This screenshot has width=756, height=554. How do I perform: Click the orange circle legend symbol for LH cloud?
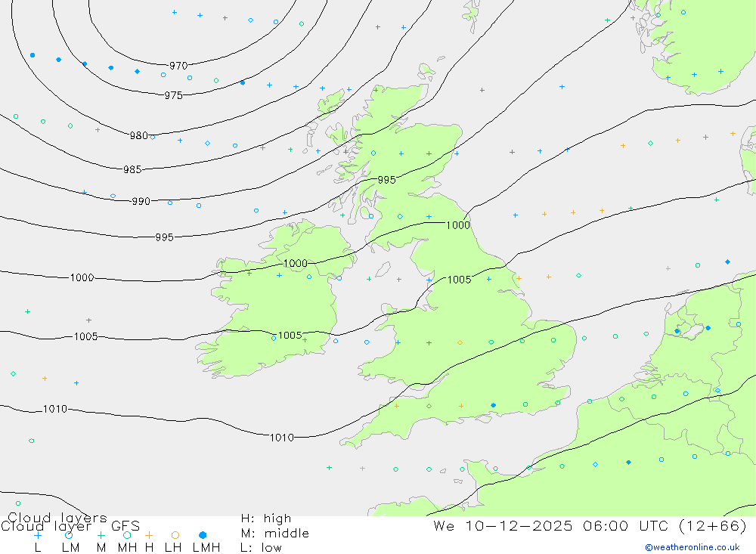click(x=175, y=535)
